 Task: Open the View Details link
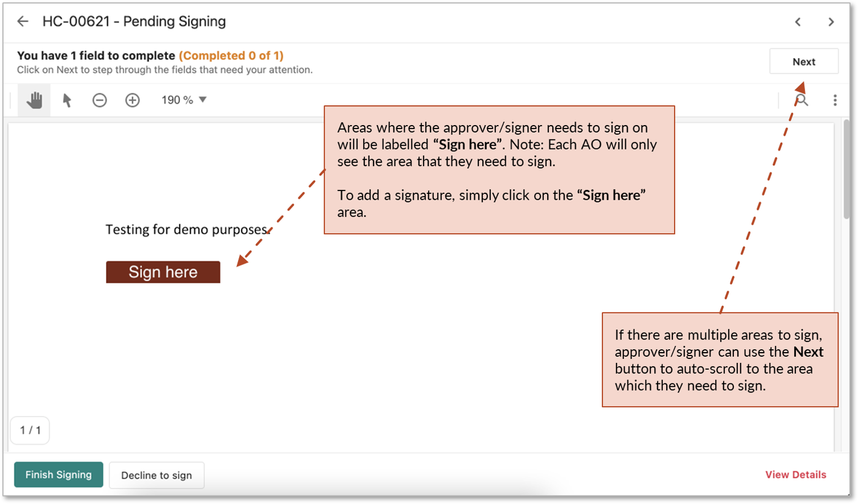(795, 474)
